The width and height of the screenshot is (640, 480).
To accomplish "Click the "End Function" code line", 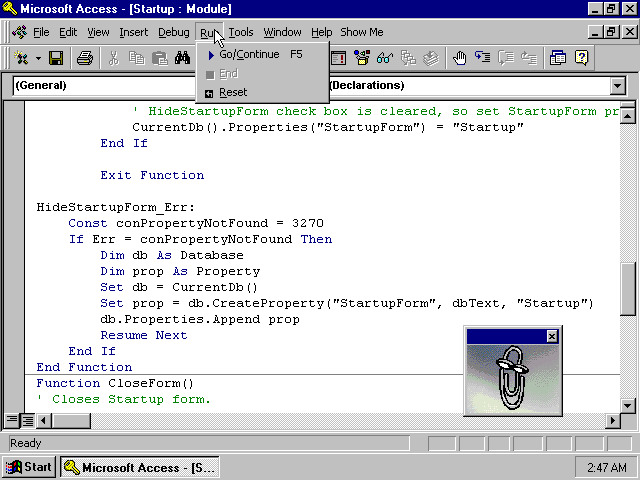I will click(x=84, y=367).
